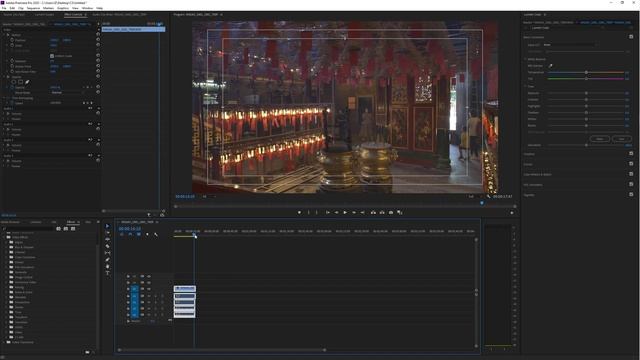Image resolution: width=640 pixels, height=360 pixels.
Task: Export frame with camera icon
Action: pos(391,212)
